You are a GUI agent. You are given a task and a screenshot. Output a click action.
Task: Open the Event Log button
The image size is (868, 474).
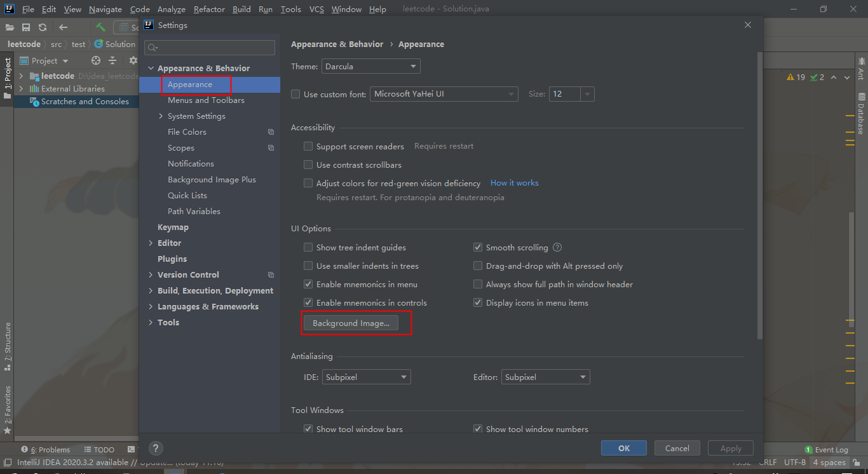coord(826,449)
